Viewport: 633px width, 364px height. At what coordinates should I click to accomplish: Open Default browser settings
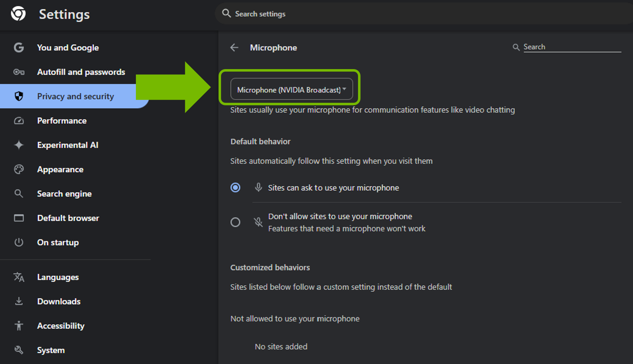(68, 218)
